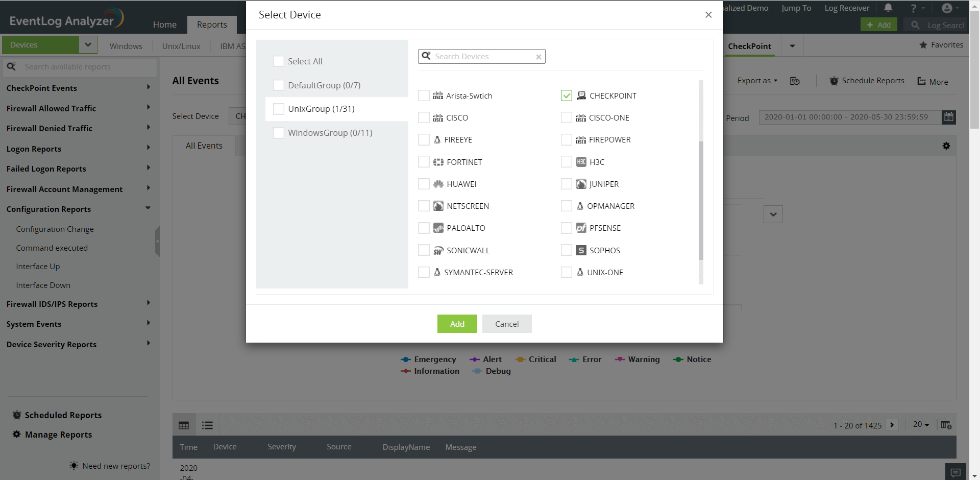
Task: Check the DefaultGroup (0/7) checkbox
Action: [279, 85]
